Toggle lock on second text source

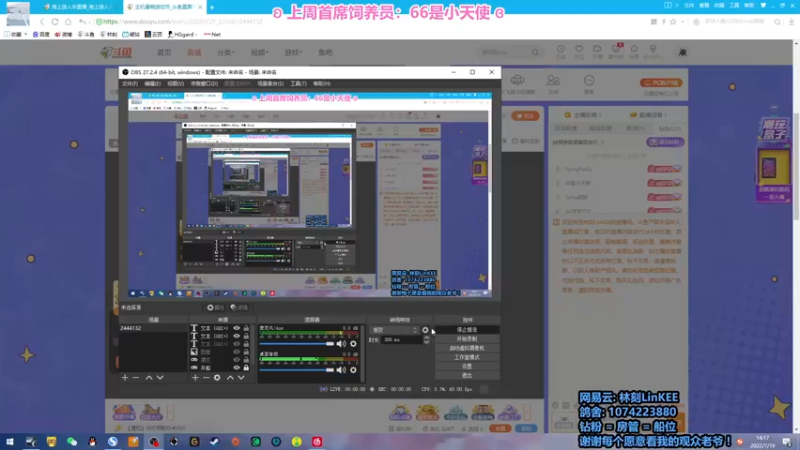(x=246, y=336)
